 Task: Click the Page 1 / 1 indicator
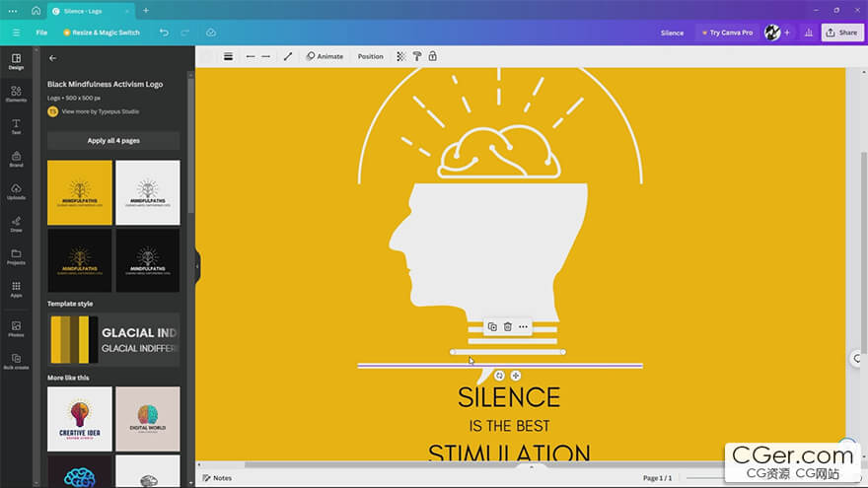point(657,478)
